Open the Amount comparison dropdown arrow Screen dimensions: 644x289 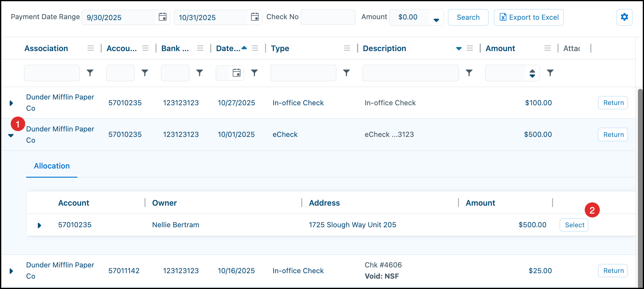pos(436,20)
